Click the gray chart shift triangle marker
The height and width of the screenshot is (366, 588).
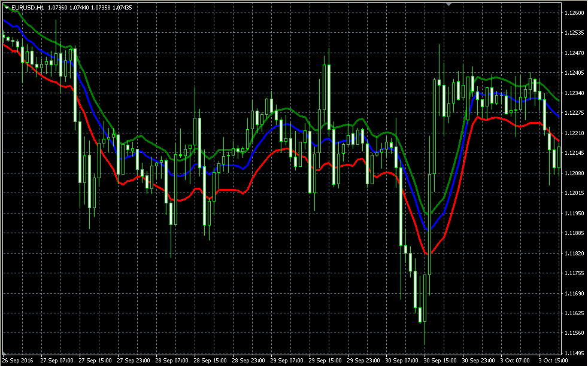point(449,4)
